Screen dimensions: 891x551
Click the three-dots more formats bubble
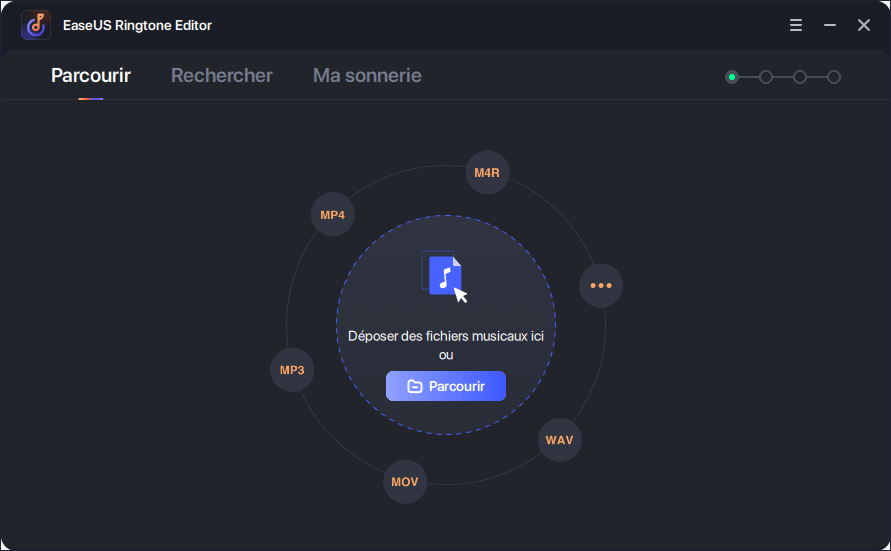pyautogui.click(x=601, y=286)
